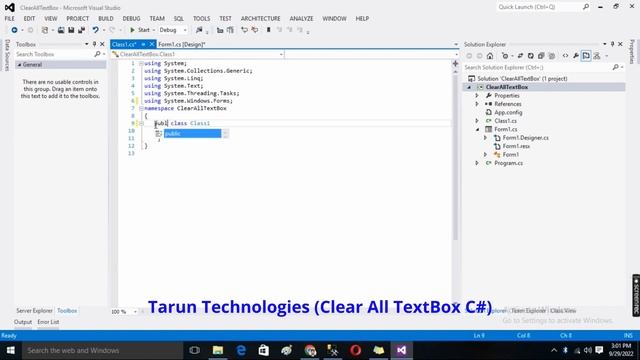Click the Navigate Backward toolbar icon
Image resolution: width=640 pixels, height=360 pixels.
pos(14,30)
